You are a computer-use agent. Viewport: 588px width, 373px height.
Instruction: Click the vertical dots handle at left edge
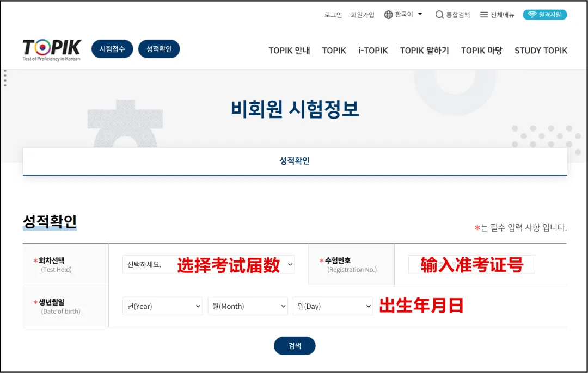[x=5, y=78]
